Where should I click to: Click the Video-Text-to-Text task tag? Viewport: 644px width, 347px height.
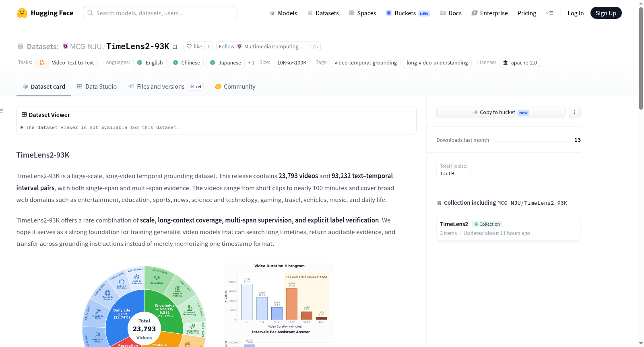click(67, 62)
